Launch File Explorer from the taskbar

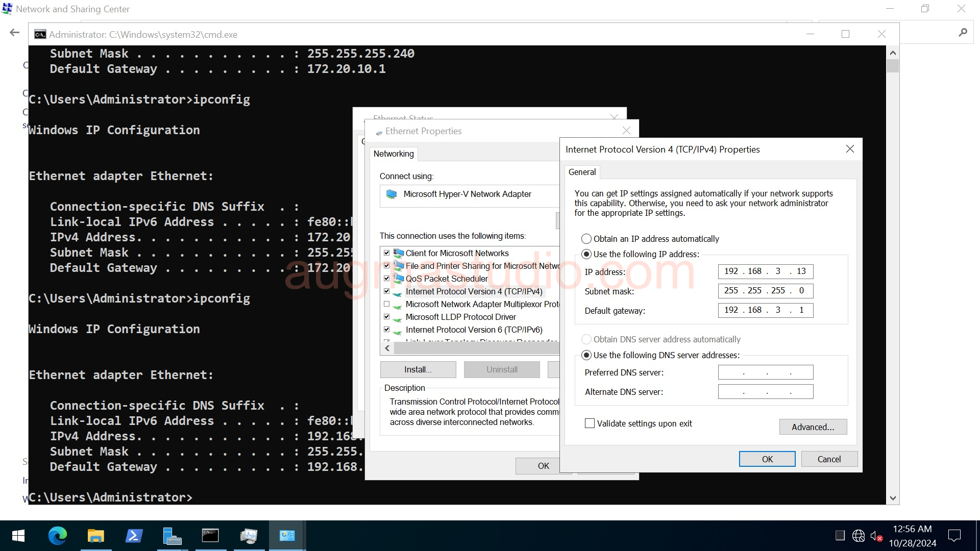tap(95, 535)
